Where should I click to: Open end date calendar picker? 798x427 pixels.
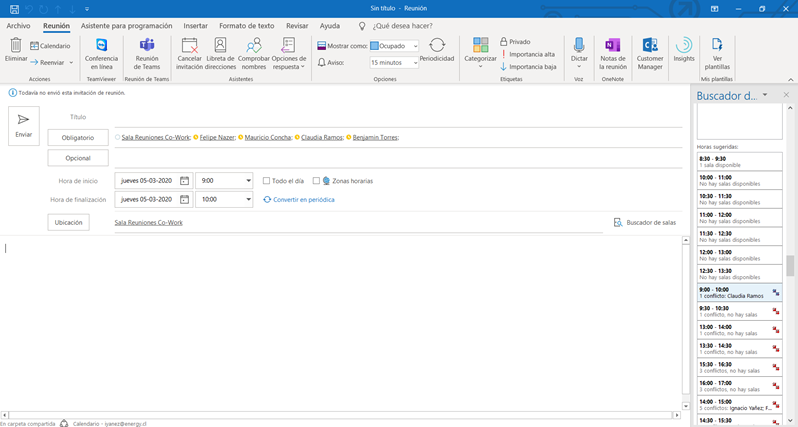[185, 200]
